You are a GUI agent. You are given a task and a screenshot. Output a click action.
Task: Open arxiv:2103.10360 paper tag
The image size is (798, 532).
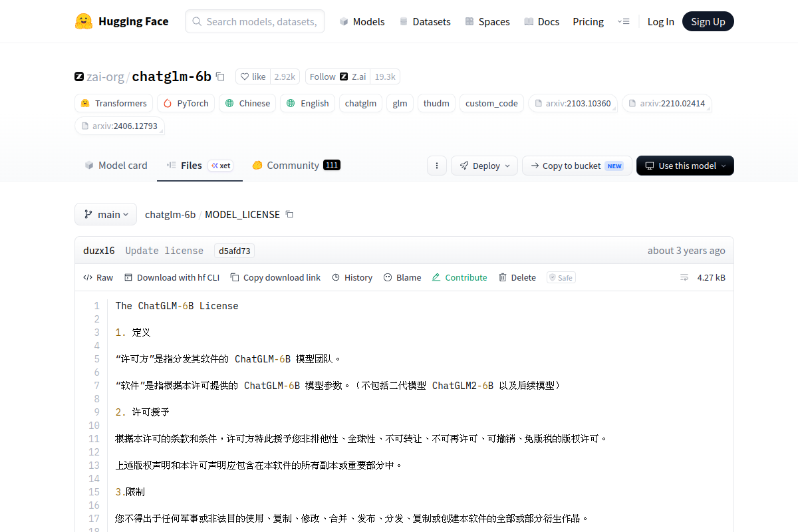pos(573,103)
